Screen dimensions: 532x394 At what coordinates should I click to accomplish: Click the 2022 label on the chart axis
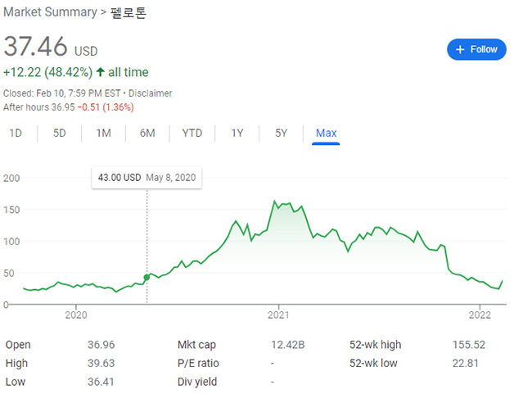pos(480,315)
